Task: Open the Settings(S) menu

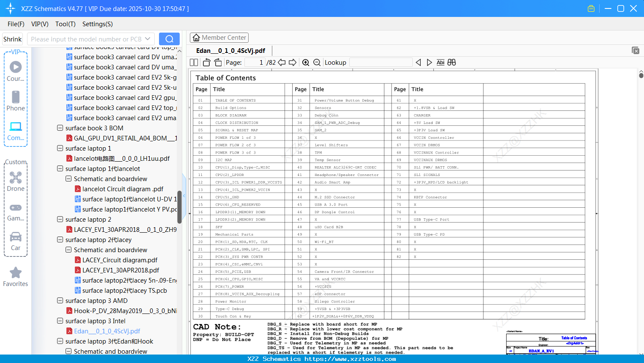Action: coord(98,24)
